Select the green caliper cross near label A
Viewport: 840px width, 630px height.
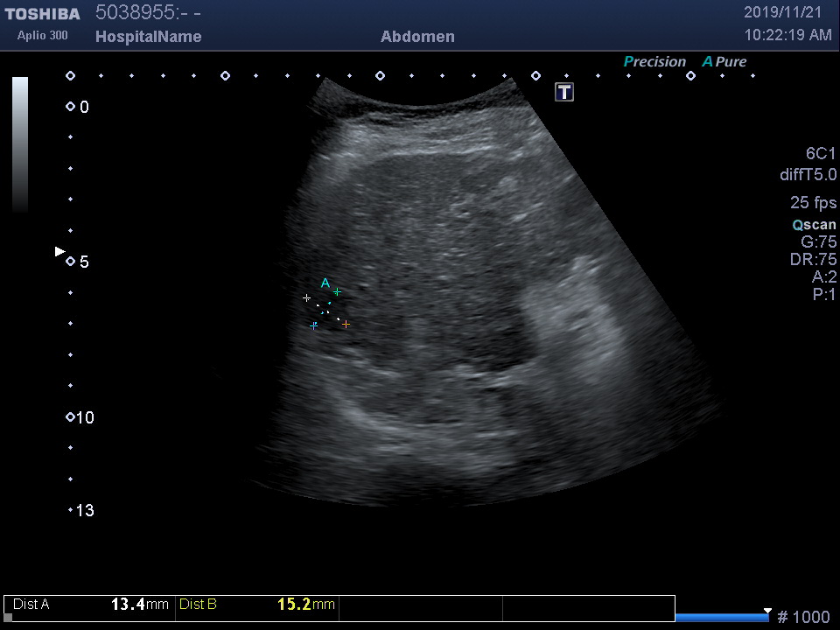coord(337,291)
